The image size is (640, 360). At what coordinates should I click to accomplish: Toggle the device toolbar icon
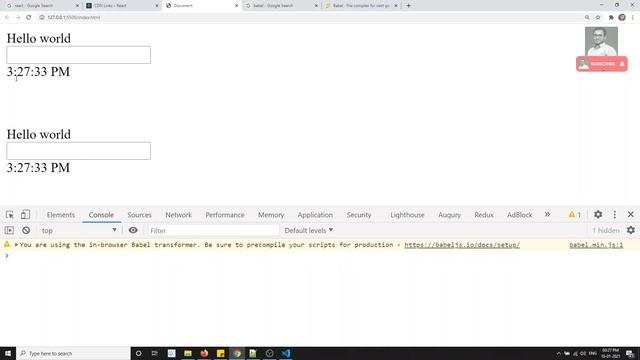[x=25, y=215]
